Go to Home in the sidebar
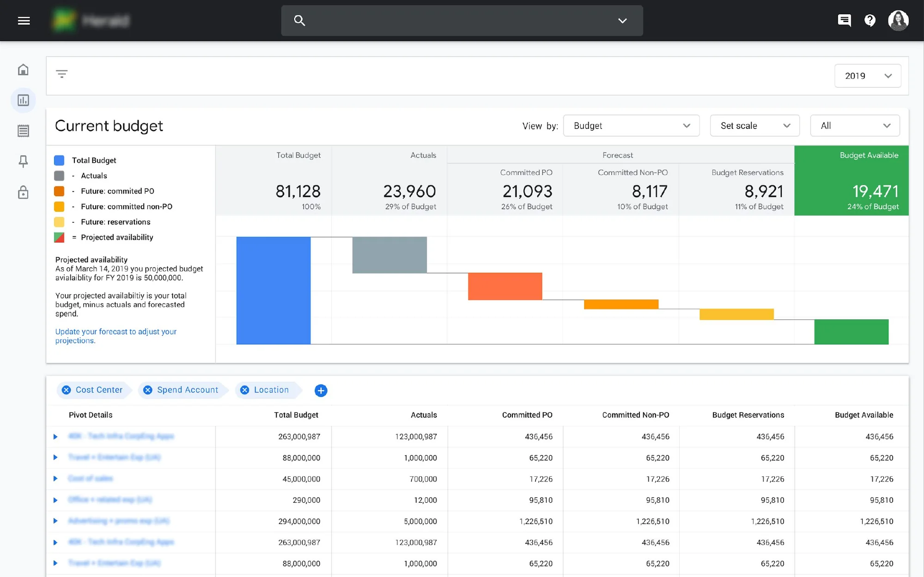This screenshot has height=577, width=924. [x=23, y=70]
